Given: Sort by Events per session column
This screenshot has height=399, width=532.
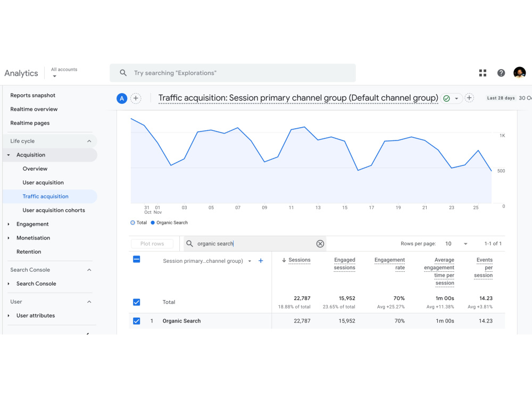Looking at the screenshot, I should coord(483,268).
